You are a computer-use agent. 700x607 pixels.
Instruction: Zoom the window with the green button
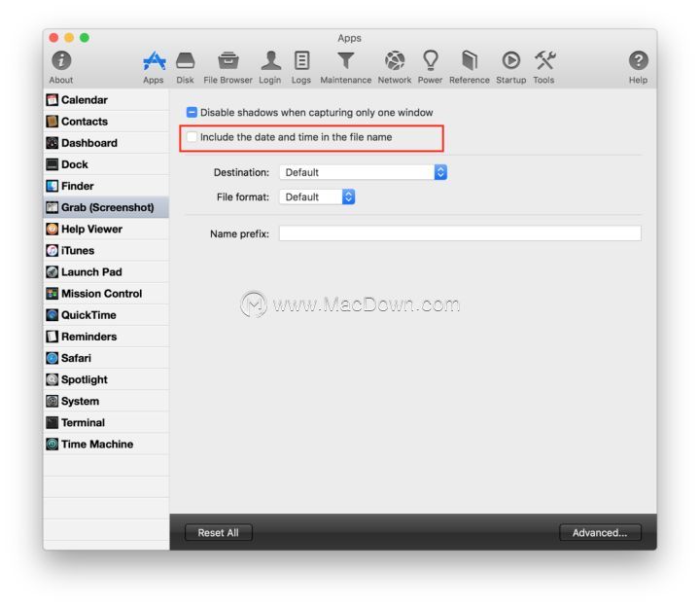point(85,38)
